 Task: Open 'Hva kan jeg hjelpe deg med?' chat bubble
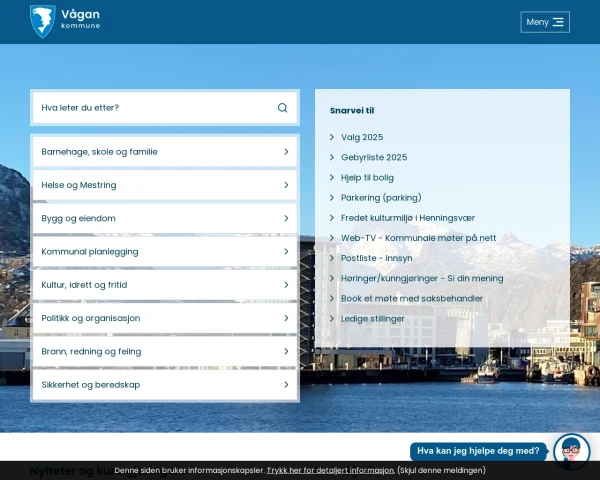point(478,451)
